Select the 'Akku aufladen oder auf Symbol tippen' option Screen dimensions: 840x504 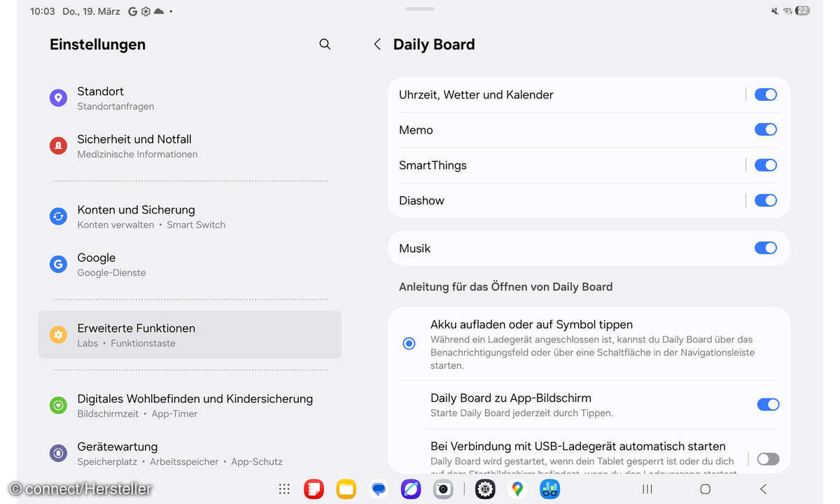[x=408, y=343]
